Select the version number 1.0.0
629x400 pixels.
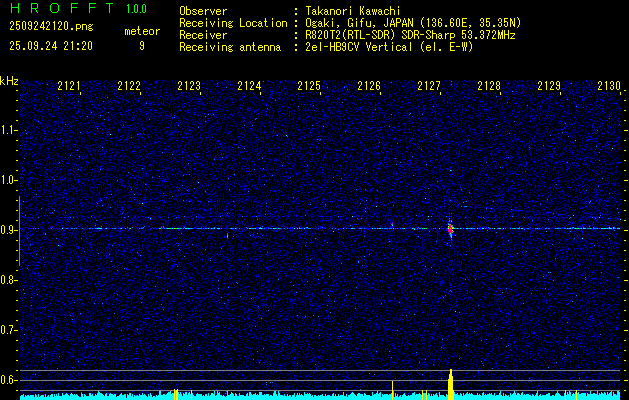[x=136, y=9]
